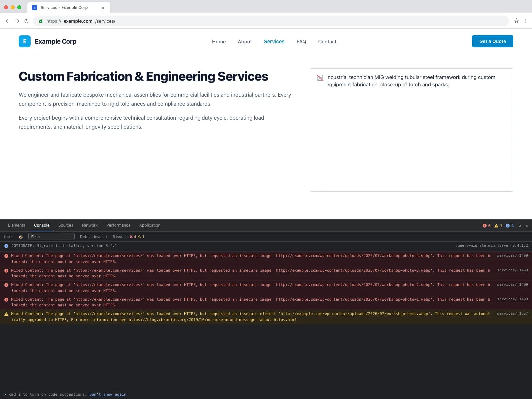Select the workshop-hero.webp warning message

[266, 317]
